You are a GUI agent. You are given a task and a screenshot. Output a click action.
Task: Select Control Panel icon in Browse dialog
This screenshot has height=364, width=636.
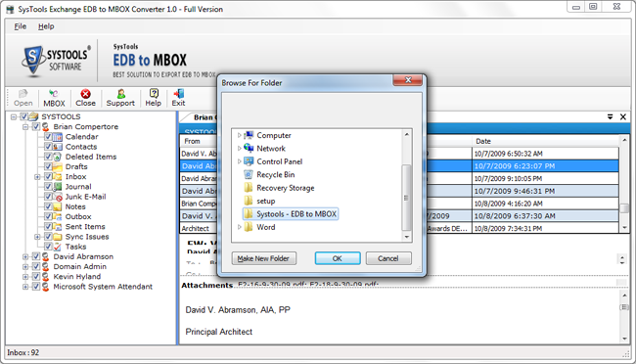pyautogui.click(x=249, y=161)
